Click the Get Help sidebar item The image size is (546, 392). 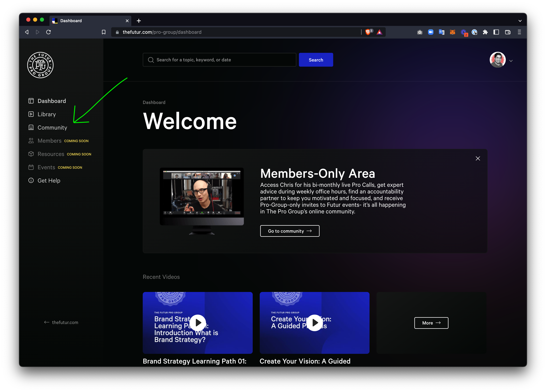point(49,180)
